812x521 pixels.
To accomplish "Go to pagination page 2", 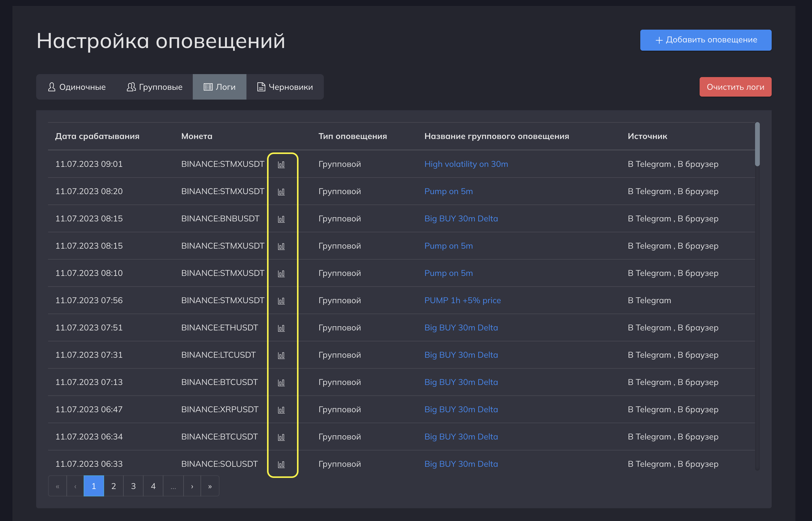I will coord(114,486).
